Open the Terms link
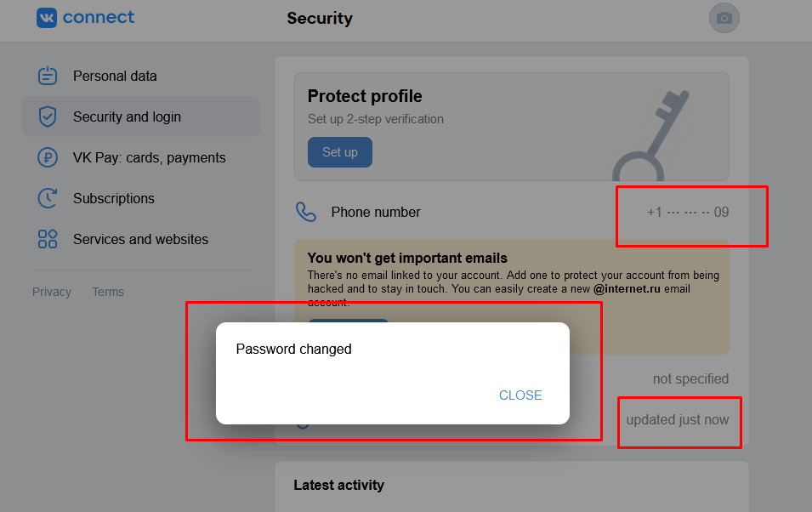Viewport: 812px width, 512px height. pos(108,292)
